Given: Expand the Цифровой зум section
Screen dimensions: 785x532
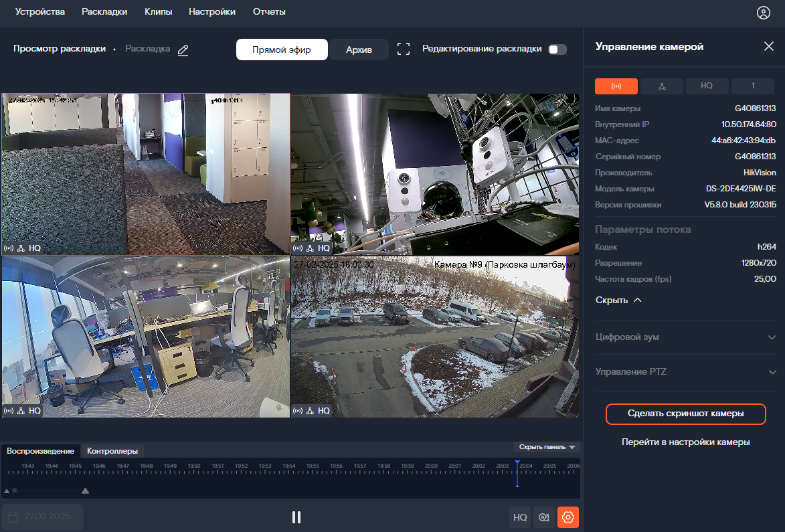Looking at the screenshot, I should point(685,337).
